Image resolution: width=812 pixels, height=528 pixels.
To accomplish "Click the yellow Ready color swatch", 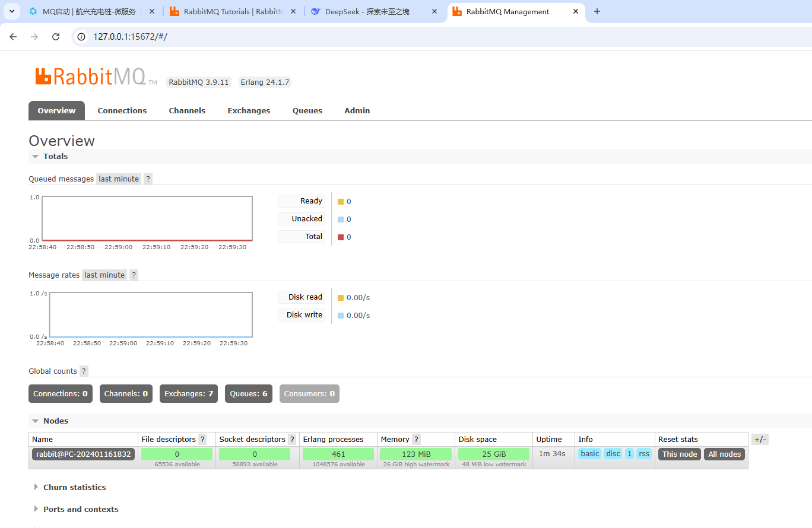I will click(x=341, y=202).
